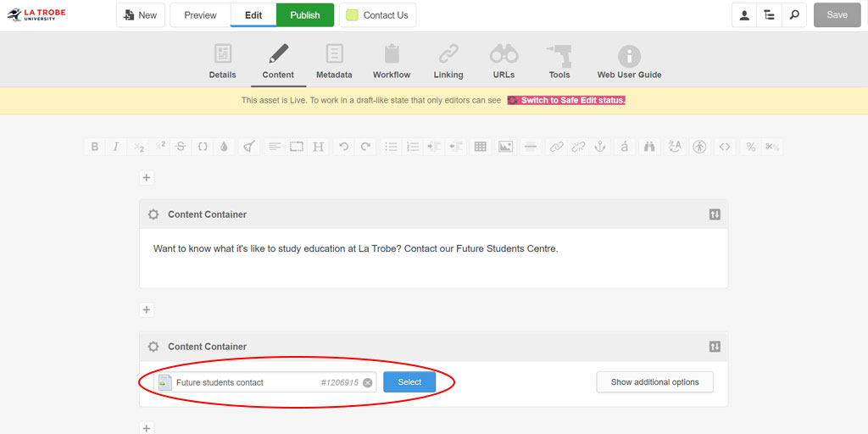Click the insert image icon
Screen dimensions: 868x434
[505, 147]
